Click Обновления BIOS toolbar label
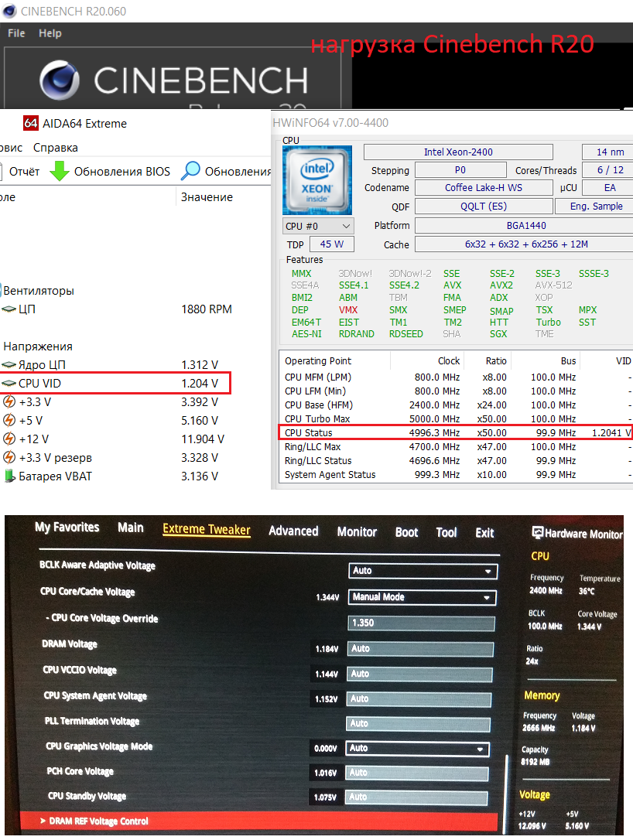The height and width of the screenshot is (840, 633). 121,172
